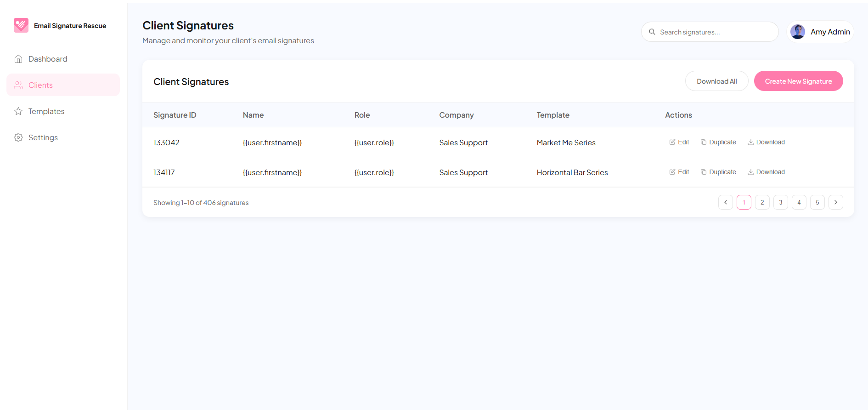The height and width of the screenshot is (410, 868).
Task: Click Duplicate label for Horizontal Bar Series
Action: tap(722, 172)
